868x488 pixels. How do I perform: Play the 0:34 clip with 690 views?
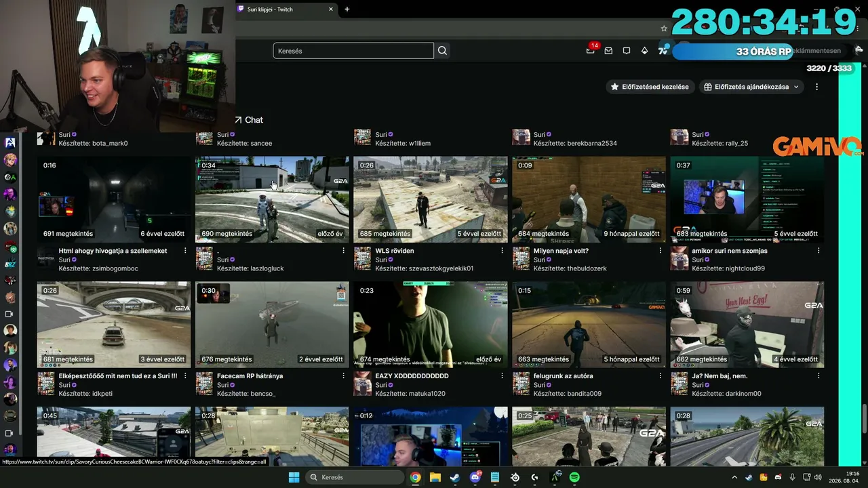click(x=272, y=199)
